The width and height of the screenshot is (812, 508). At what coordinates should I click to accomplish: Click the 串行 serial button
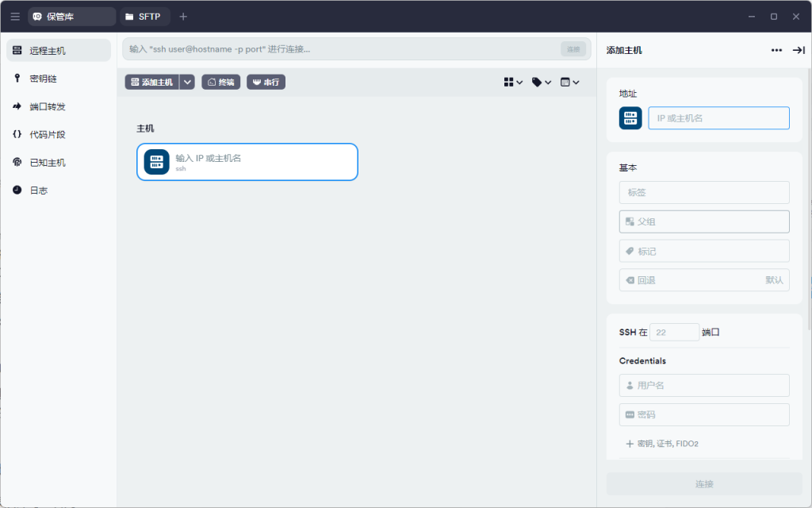click(x=266, y=82)
